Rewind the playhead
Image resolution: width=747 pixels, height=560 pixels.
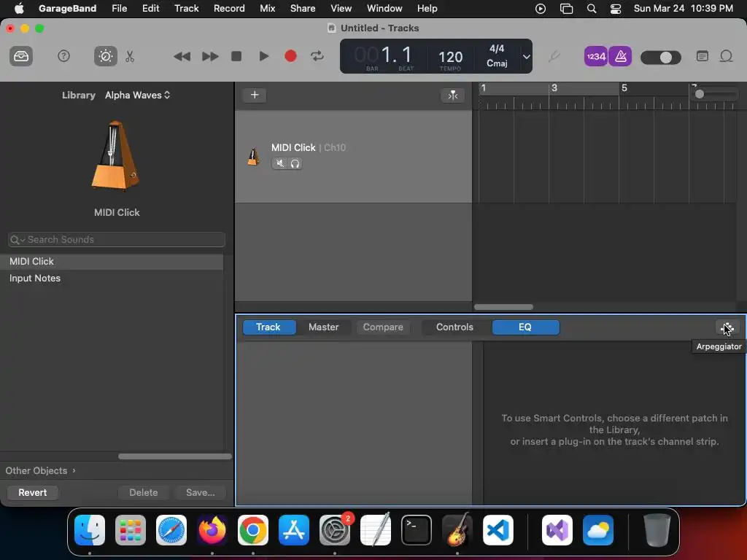pos(182,56)
